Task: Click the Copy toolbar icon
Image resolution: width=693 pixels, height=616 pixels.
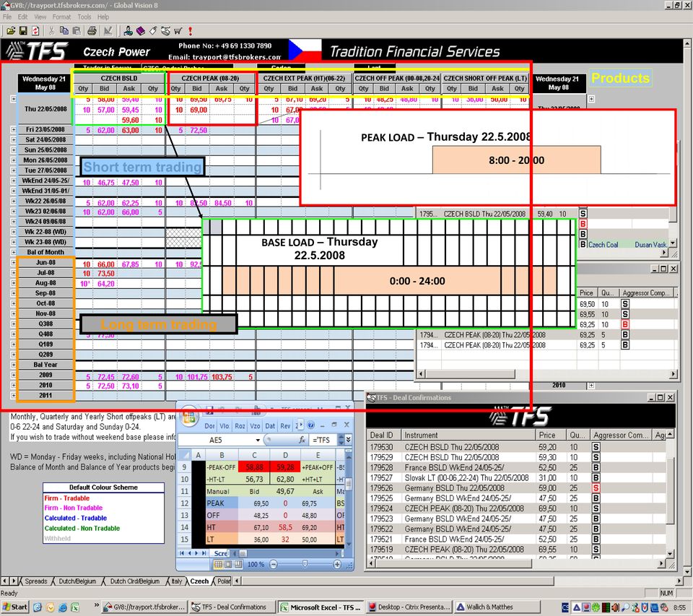Action: pyautogui.click(x=64, y=31)
